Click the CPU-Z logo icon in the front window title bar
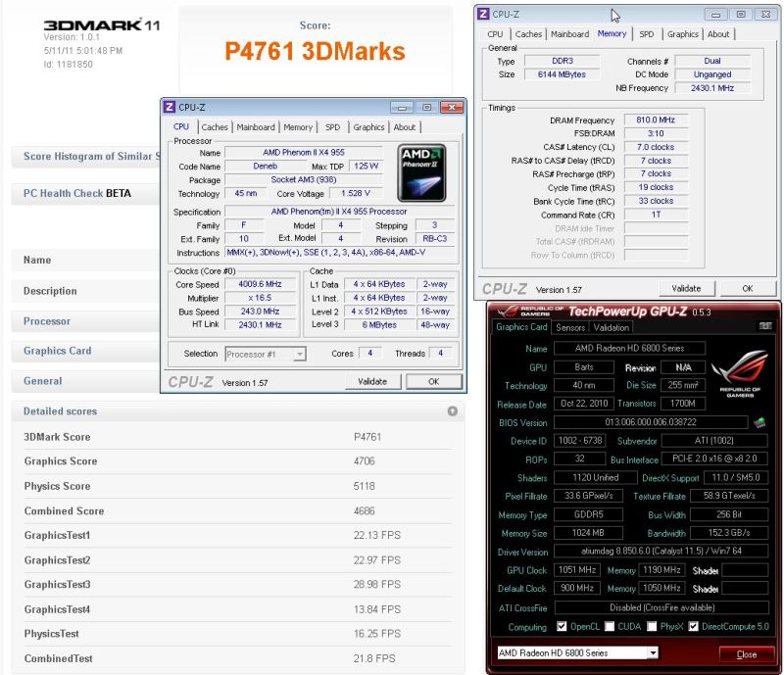 170,107
